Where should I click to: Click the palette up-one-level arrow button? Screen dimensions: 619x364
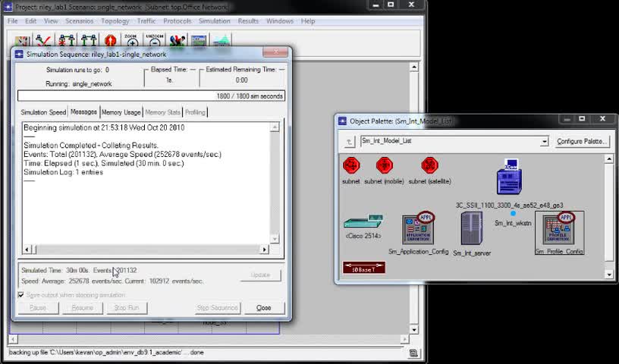(350, 142)
